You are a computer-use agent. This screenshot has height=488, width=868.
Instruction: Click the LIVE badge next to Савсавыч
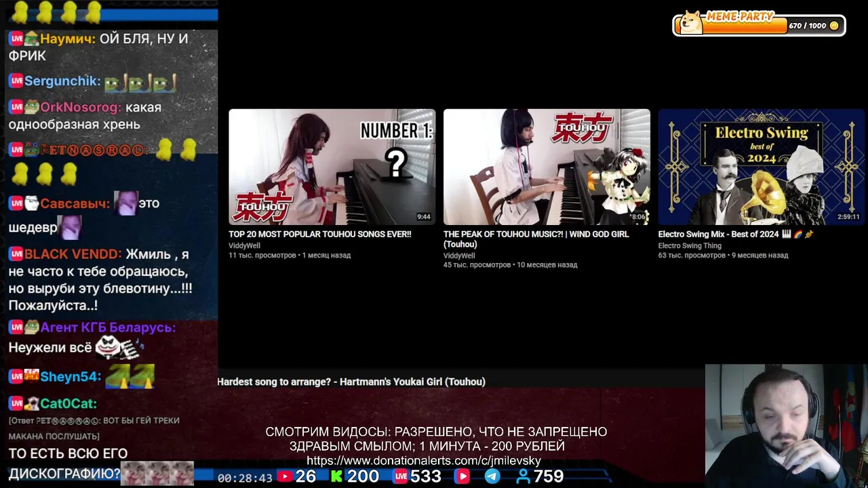point(16,203)
